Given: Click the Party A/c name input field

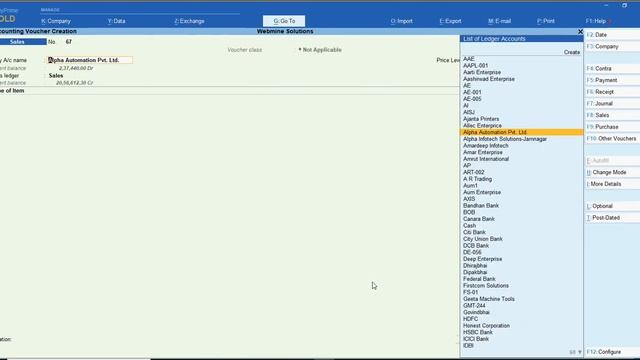Looking at the screenshot, I should pyautogui.click(x=90, y=60).
